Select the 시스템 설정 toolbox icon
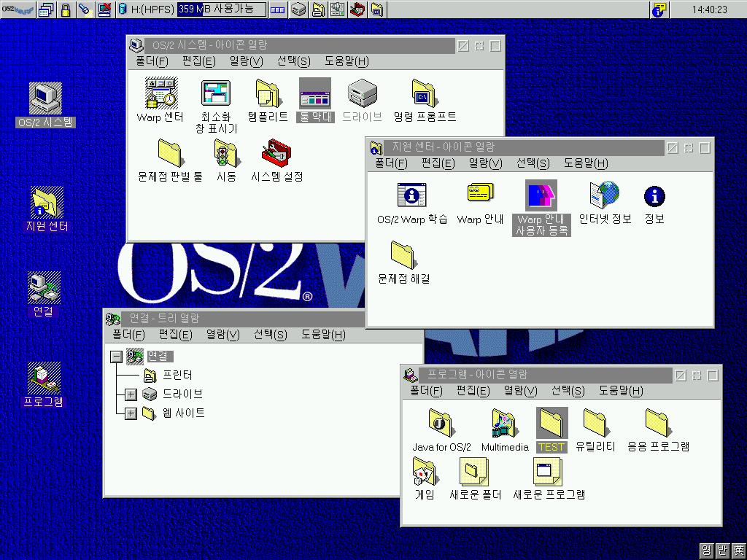 point(276,160)
